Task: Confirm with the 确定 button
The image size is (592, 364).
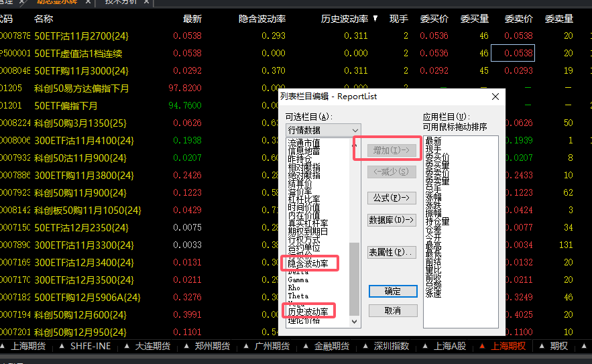Action: (x=393, y=291)
